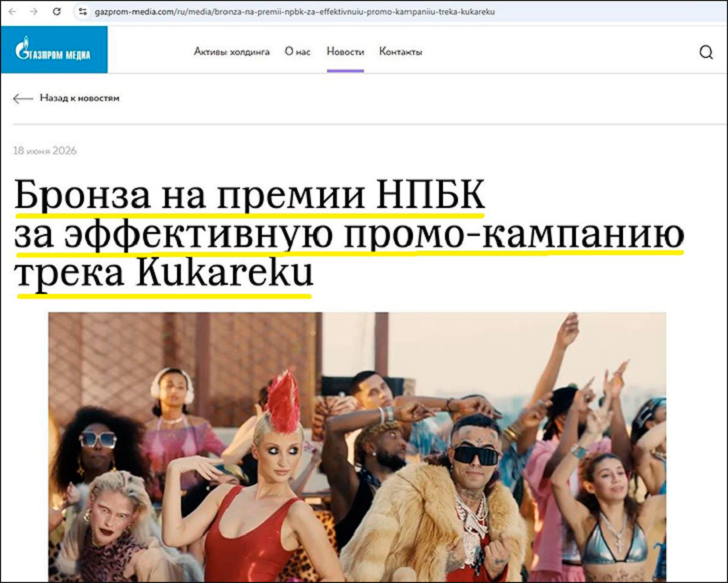
Task: Reload the page with refresh icon
Action: [x=57, y=12]
